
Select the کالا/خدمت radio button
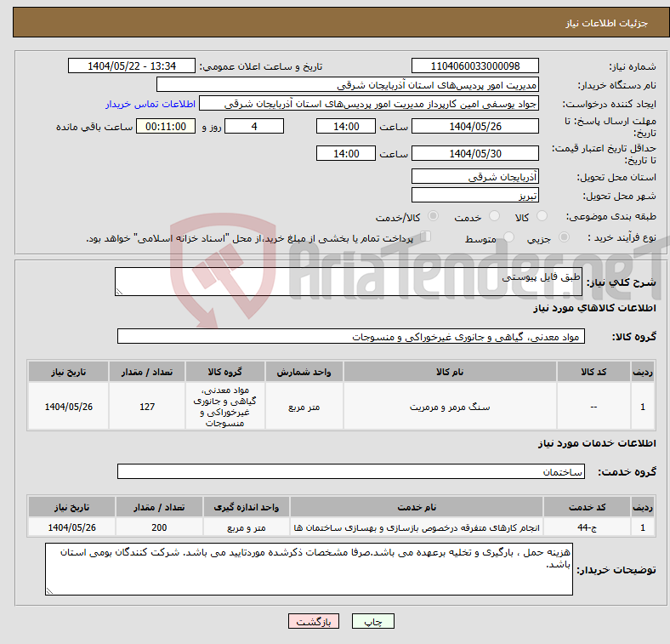pyautogui.click(x=434, y=216)
